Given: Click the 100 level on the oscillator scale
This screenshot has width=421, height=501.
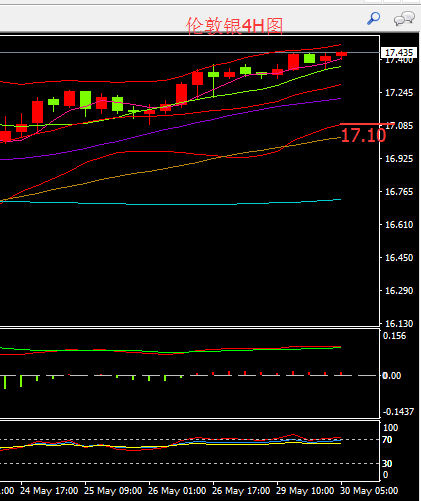Looking at the screenshot, I should [390, 428].
